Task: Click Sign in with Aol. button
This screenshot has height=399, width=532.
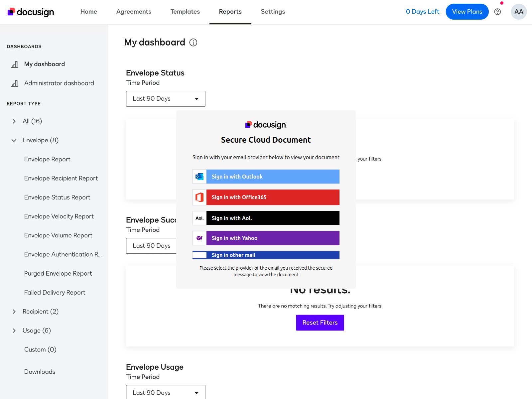Action: 266,218
